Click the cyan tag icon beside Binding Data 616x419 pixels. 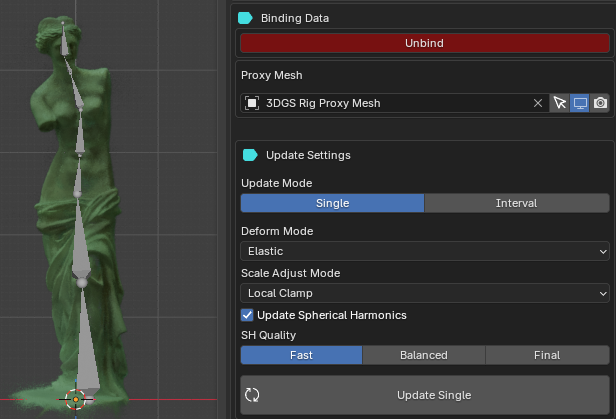point(245,18)
